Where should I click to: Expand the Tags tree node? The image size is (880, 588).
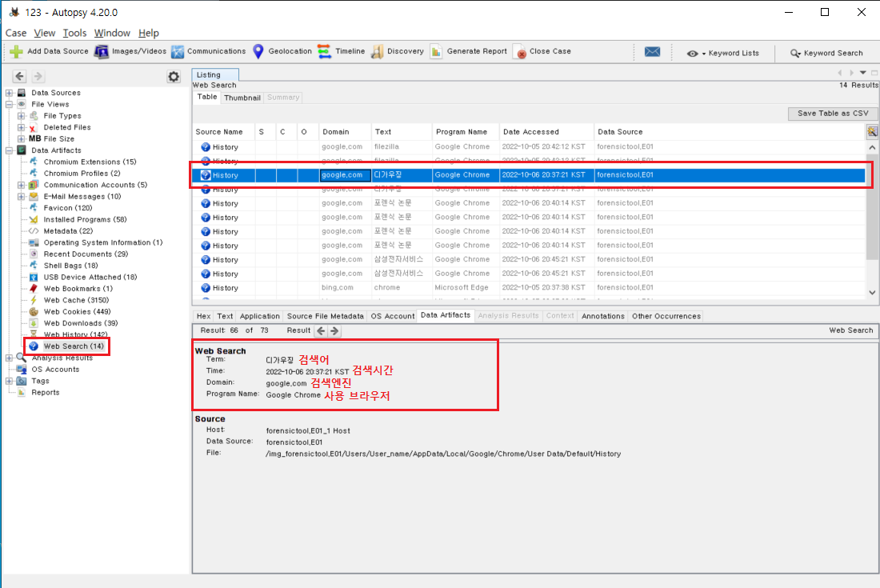10,381
